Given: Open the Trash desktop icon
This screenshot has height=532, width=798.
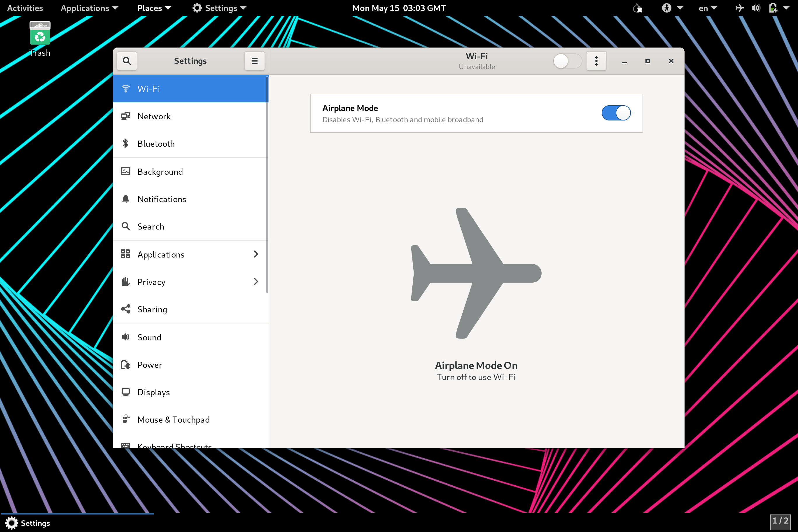Looking at the screenshot, I should (40, 39).
